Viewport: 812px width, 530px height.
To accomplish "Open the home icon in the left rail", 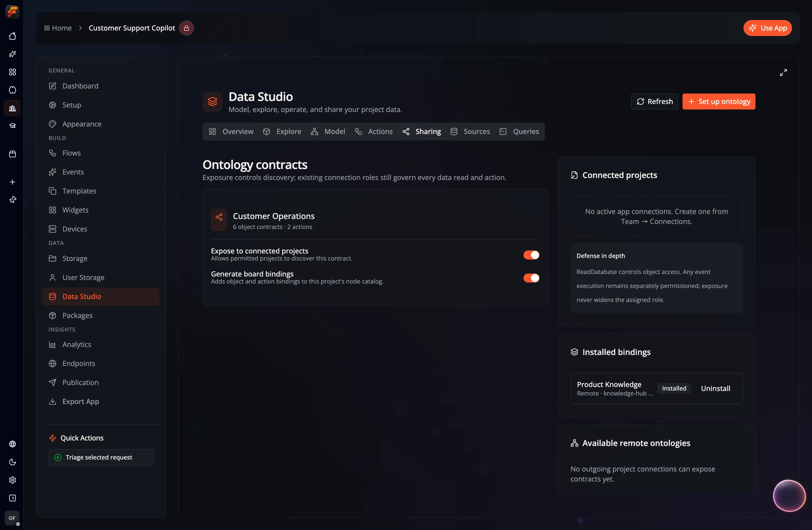I will pyautogui.click(x=12, y=36).
